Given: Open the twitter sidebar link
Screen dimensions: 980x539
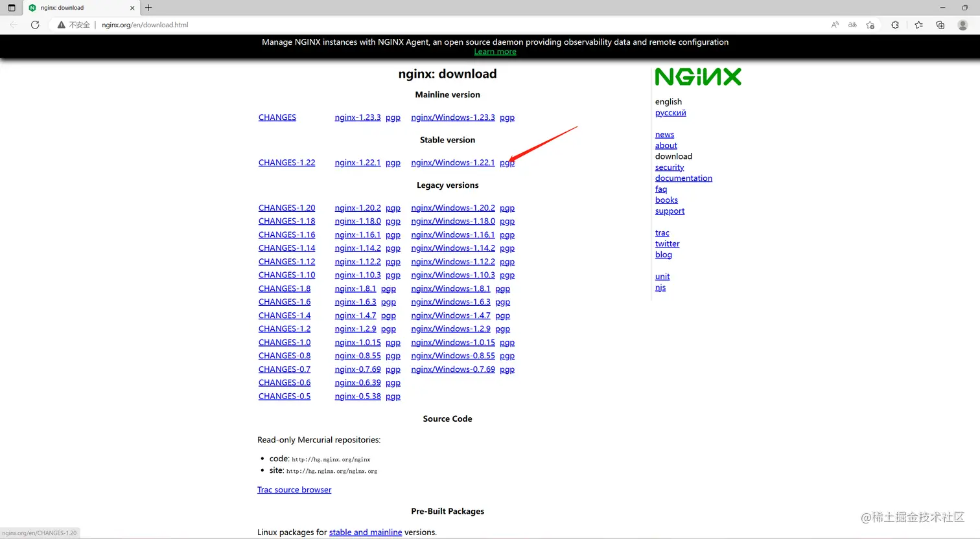Looking at the screenshot, I should (x=667, y=244).
